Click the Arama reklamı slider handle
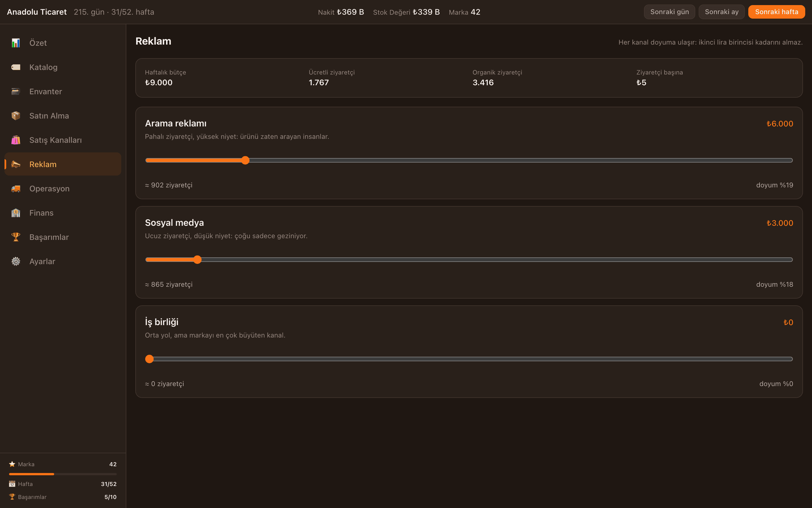The image size is (812, 508). [245, 160]
